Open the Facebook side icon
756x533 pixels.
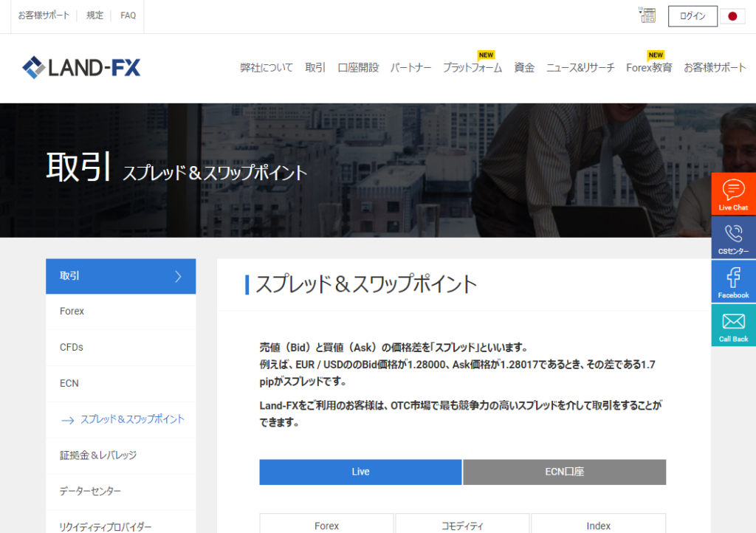pyautogui.click(x=733, y=281)
